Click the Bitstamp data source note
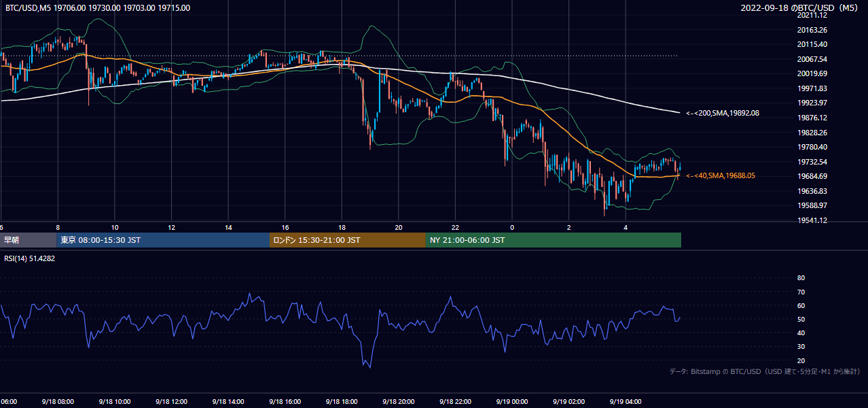Image resolution: width=868 pixels, height=408 pixels. [765, 371]
